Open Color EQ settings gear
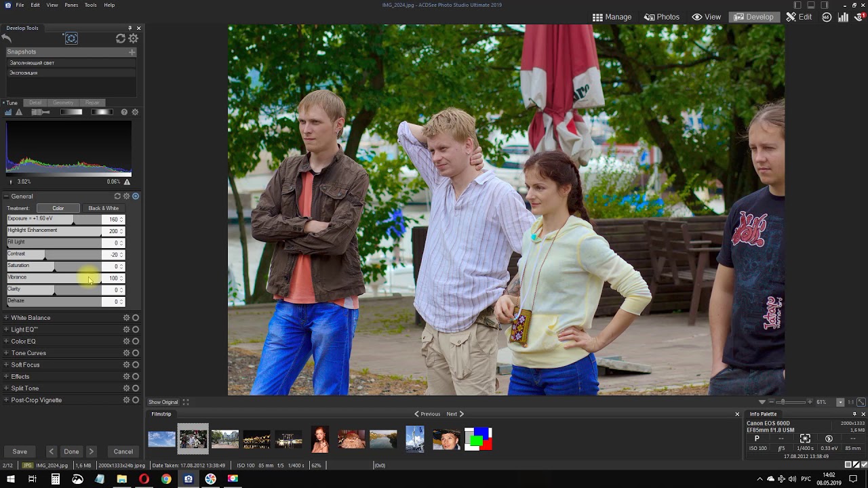This screenshot has height=488, width=868. (x=126, y=342)
